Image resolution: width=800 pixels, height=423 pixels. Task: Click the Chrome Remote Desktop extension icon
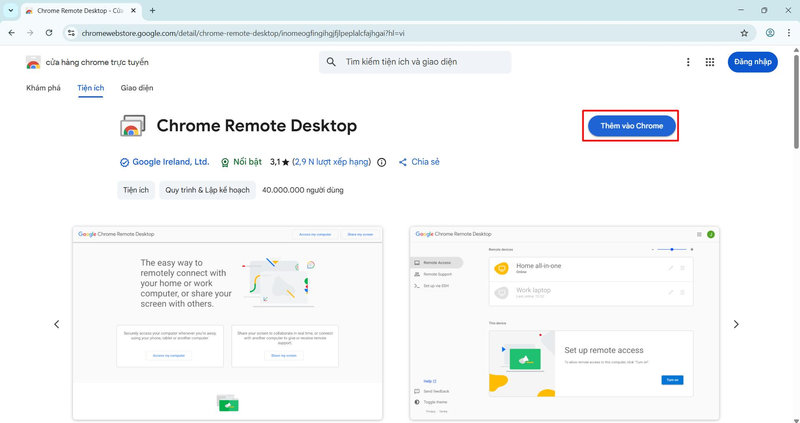click(133, 126)
